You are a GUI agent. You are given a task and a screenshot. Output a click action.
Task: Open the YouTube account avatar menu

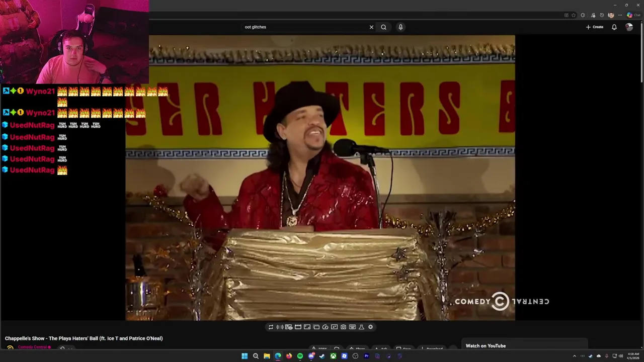pos(629,27)
